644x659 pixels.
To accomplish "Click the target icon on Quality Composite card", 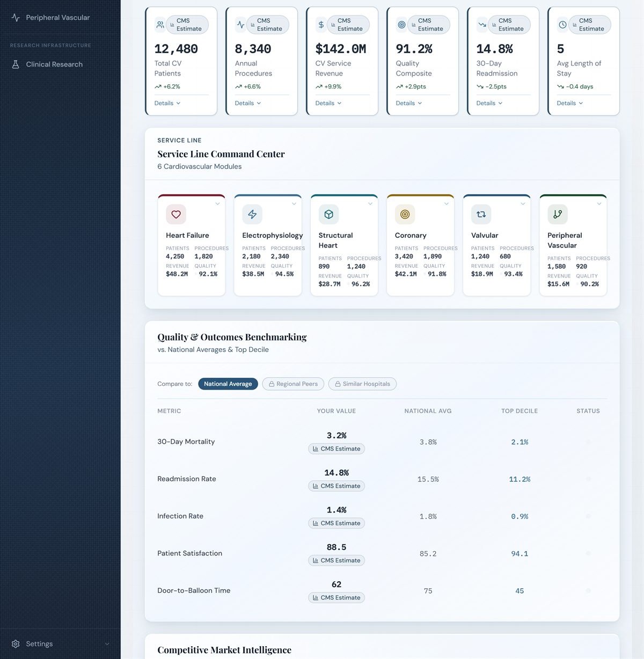I will tap(401, 25).
